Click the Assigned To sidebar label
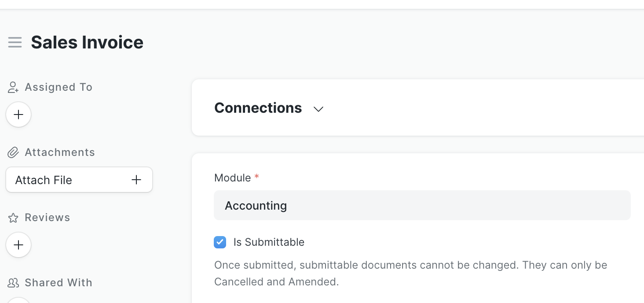The width and height of the screenshot is (644, 303). (59, 87)
